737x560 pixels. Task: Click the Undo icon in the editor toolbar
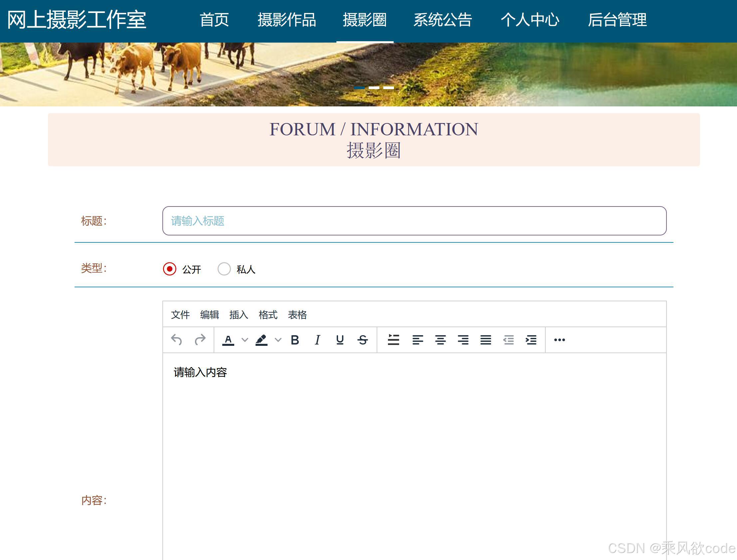click(x=178, y=340)
